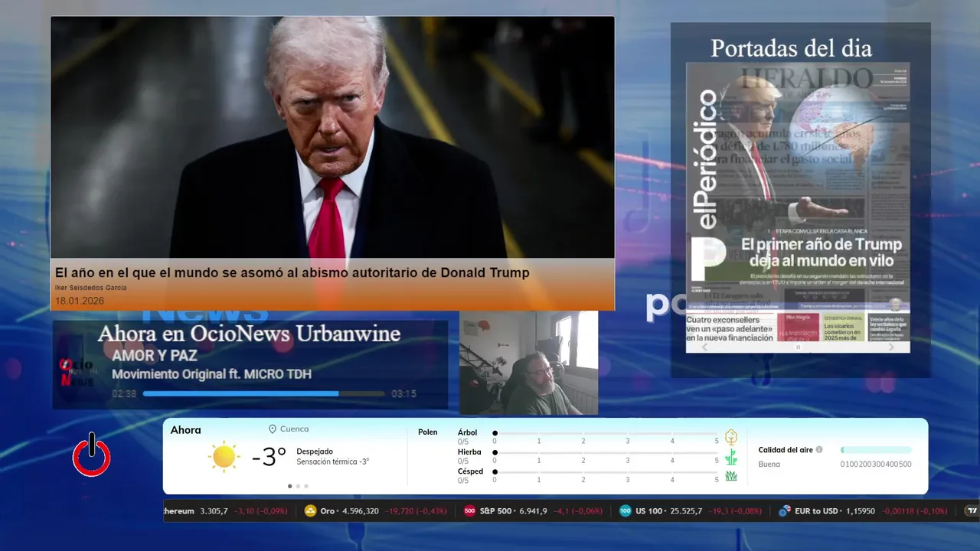The image size is (980, 551).
Task: Go to next newspaper cover
Action: click(x=891, y=347)
